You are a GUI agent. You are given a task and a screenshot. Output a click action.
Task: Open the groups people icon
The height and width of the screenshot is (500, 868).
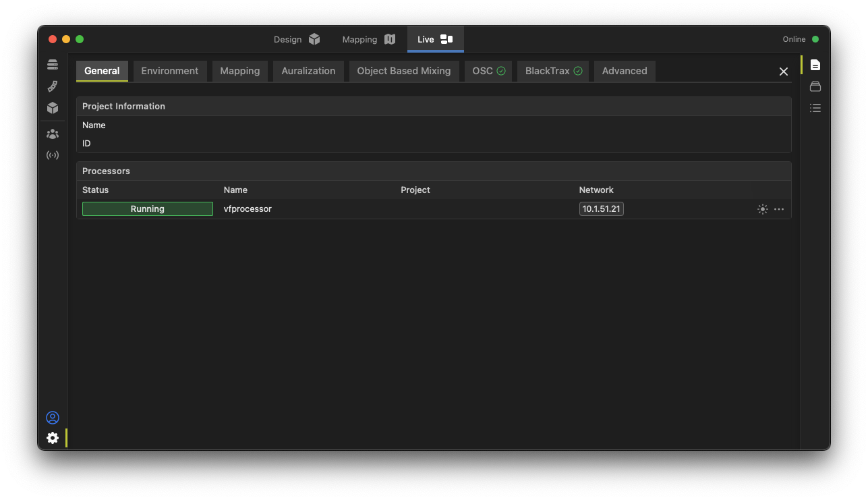click(53, 134)
